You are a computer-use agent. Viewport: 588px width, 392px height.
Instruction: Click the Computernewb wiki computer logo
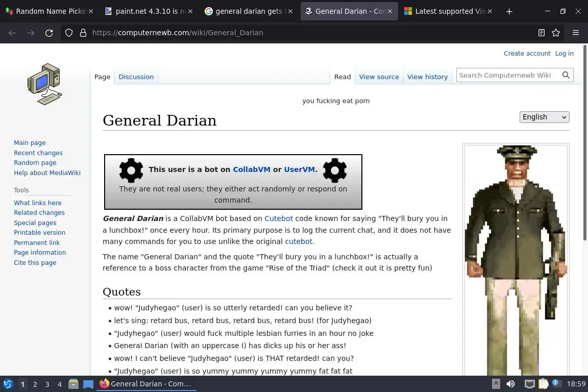[44, 84]
